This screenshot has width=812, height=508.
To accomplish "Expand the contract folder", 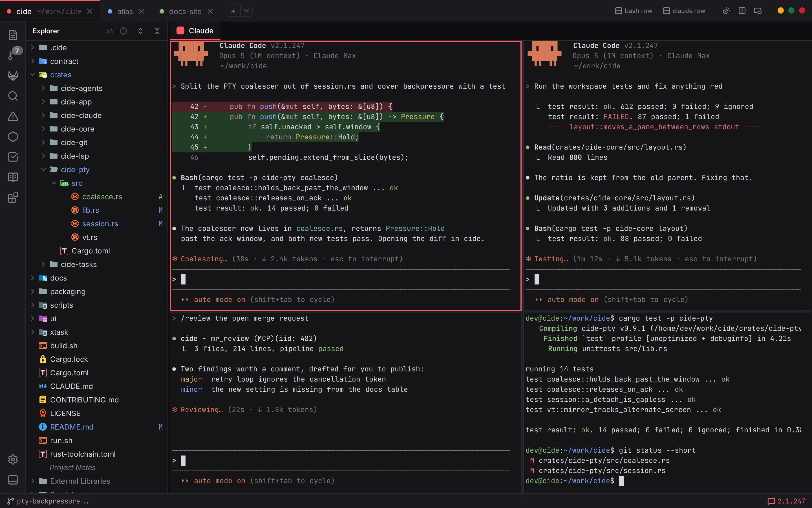I will (32, 61).
